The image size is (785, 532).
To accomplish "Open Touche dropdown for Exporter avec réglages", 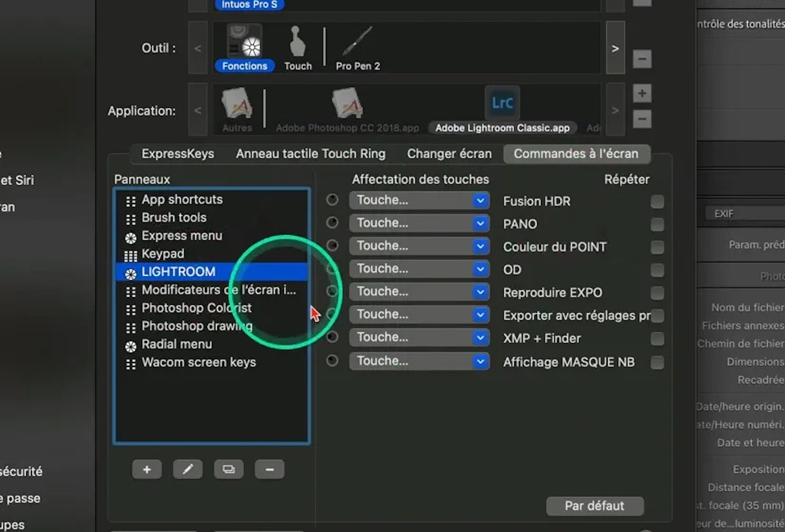I will (x=419, y=315).
